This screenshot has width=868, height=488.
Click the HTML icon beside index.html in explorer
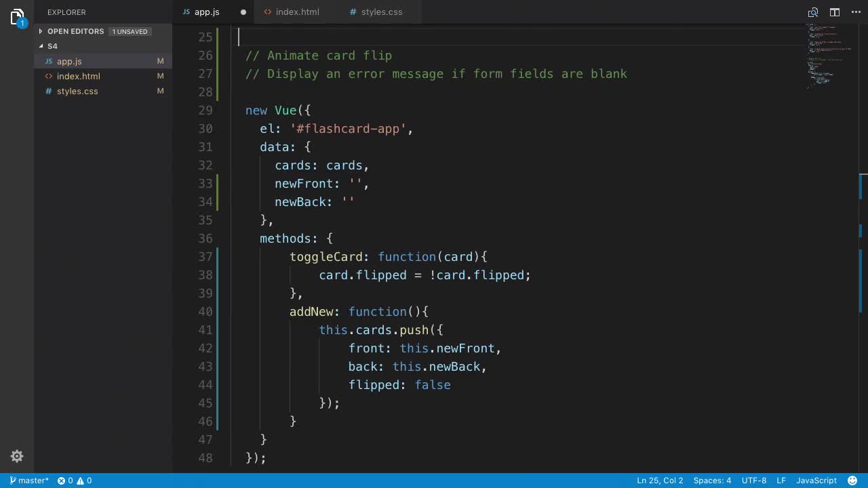(49, 76)
